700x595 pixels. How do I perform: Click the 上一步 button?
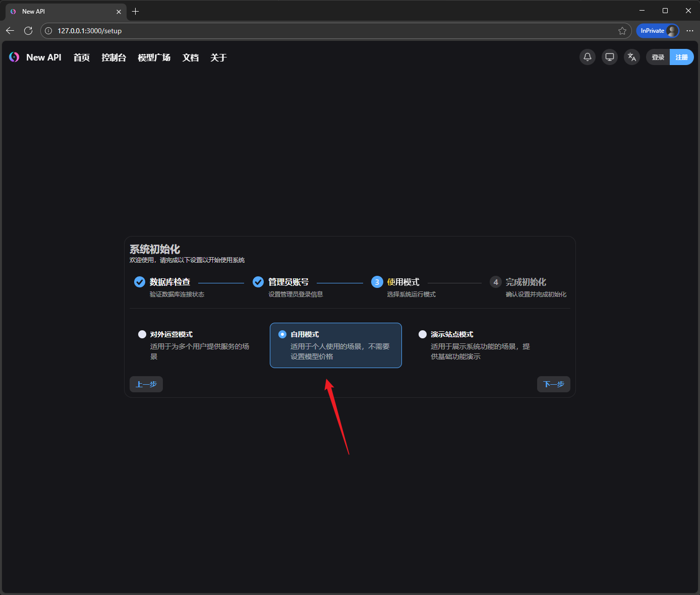pyautogui.click(x=146, y=384)
